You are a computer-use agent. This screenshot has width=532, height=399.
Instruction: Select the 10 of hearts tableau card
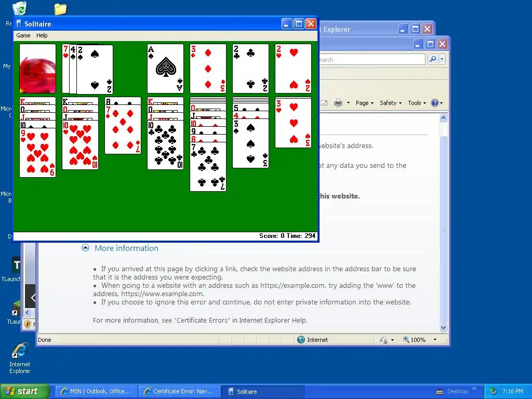pyautogui.click(x=81, y=145)
